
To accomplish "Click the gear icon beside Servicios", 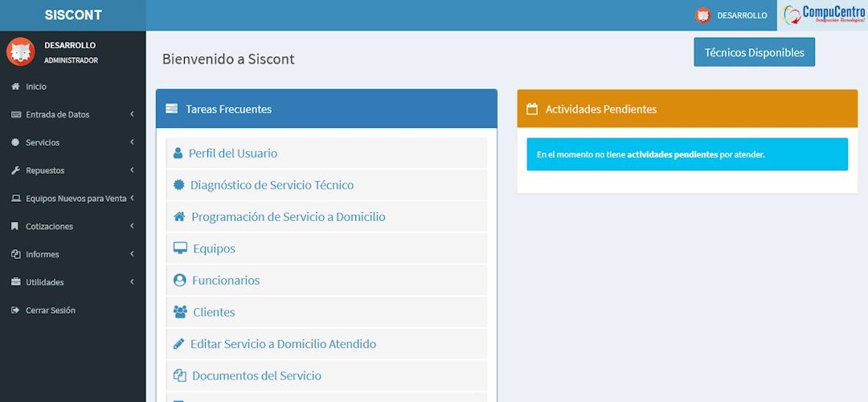I will coord(15,142).
